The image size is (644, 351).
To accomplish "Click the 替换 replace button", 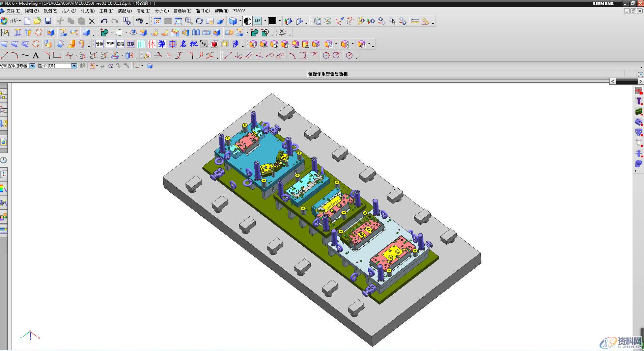I will click(x=100, y=44).
